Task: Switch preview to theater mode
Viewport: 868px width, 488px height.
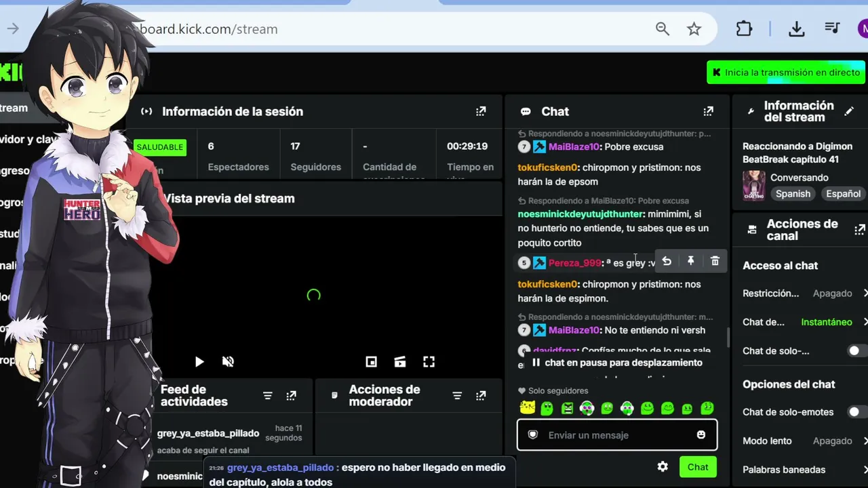Action: pos(400,362)
